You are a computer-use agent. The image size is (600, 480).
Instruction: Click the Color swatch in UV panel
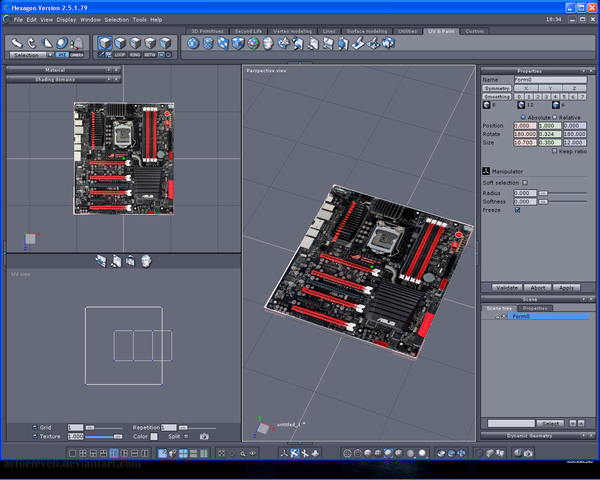(156, 436)
